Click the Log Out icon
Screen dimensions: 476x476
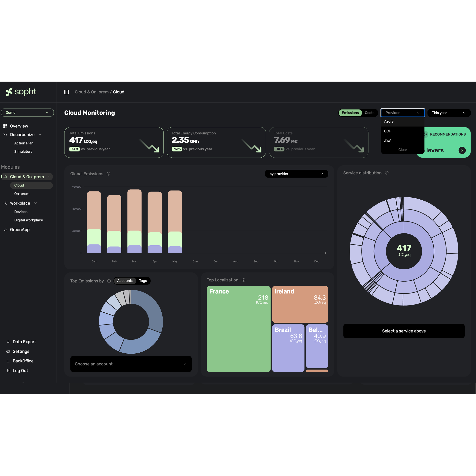click(x=8, y=371)
